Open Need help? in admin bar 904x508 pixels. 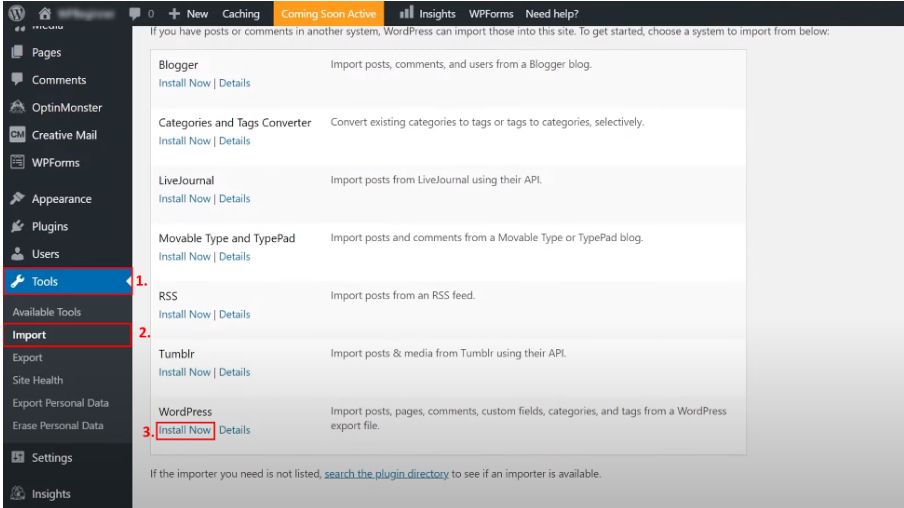coord(551,13)
